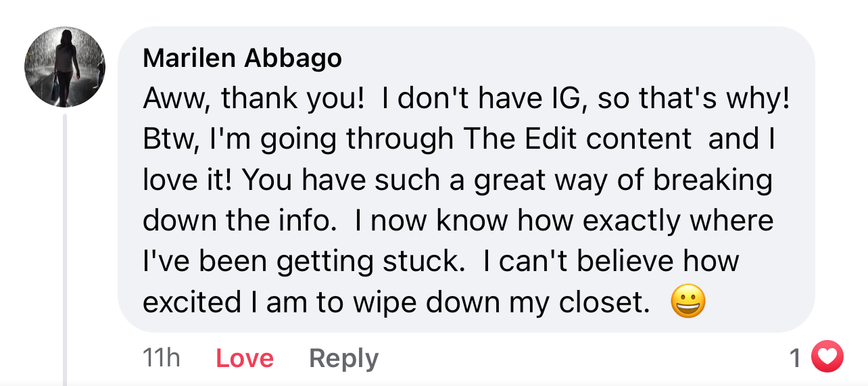This screenshot has height=386, width=868.
Task: Open Marilen Abbago's profile name link
Action: (x=242, y=59)
